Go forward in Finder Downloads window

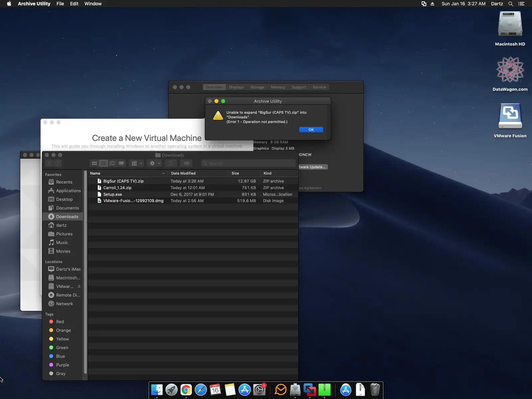pos(58,163)
